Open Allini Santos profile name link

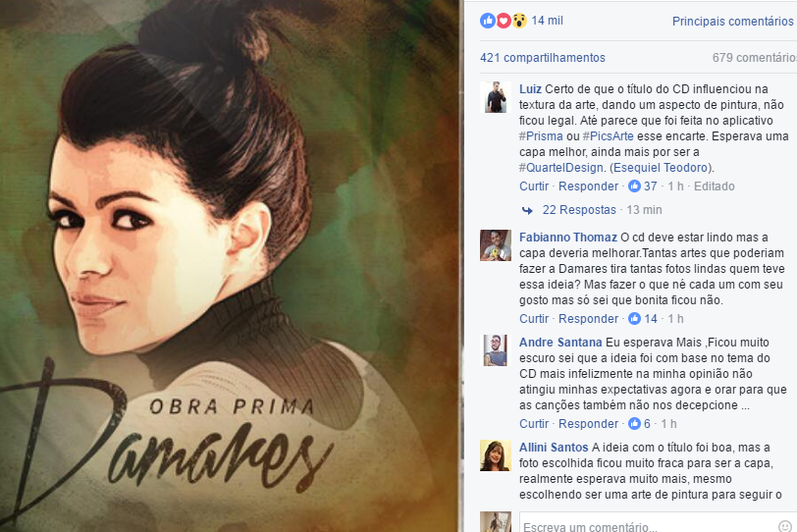click(554, 448)
